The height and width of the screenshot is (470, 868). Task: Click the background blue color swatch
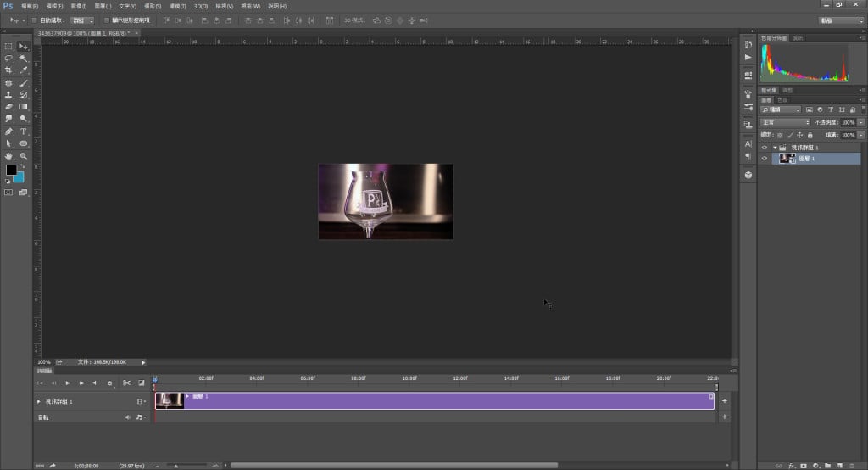click(20, 178)
